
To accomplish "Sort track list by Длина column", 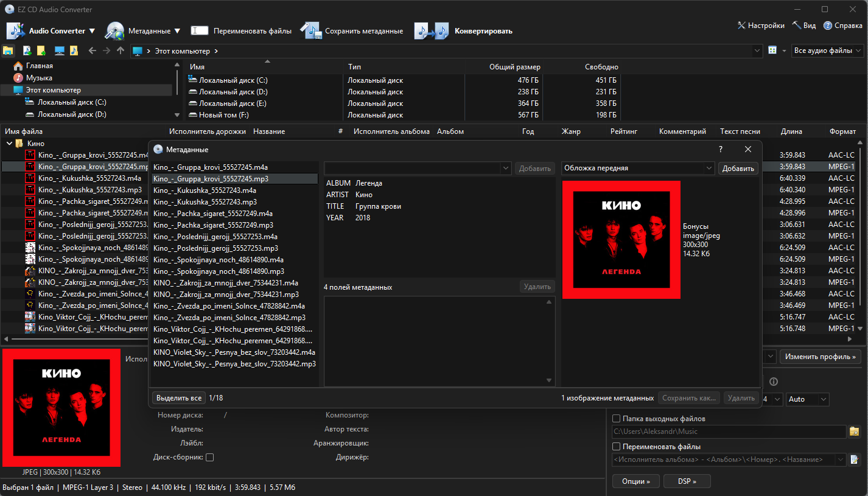I will (x=791, y=131).
